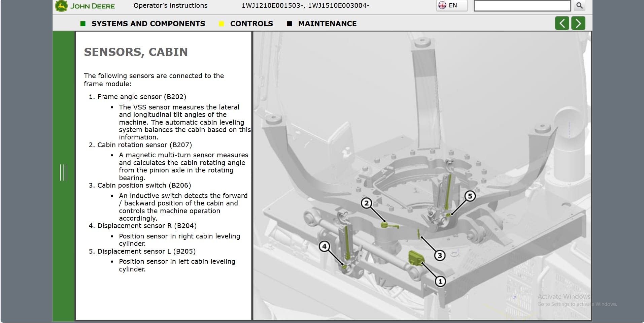Click callout 3 on the diagram
The image size is (644, 323).
click(x=440, y=255)
